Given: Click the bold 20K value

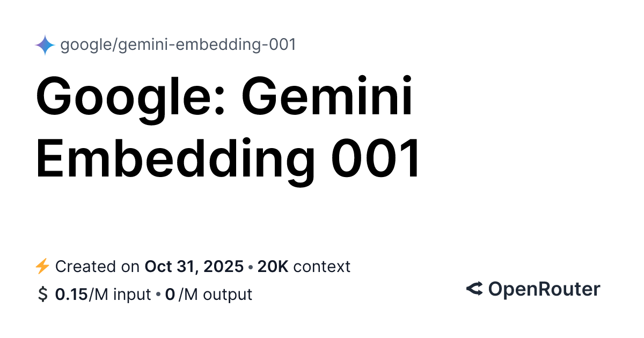Looking at the screenshot, I should tap(273, 266).
